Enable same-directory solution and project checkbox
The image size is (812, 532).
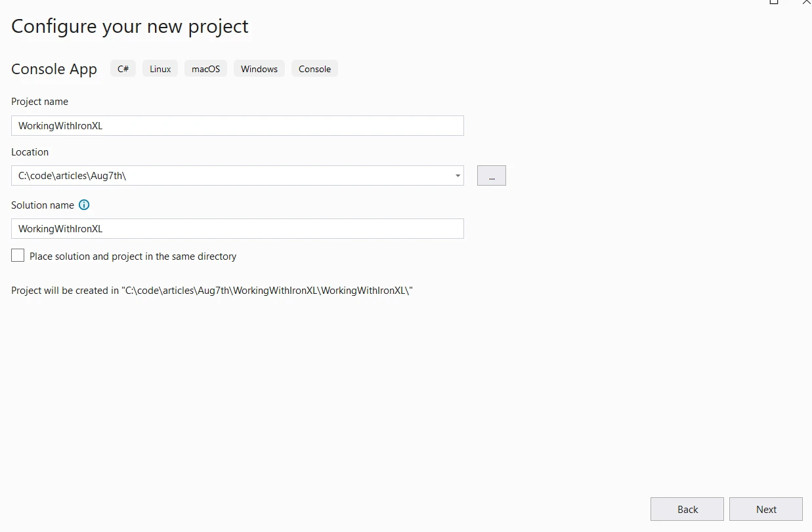18,256
